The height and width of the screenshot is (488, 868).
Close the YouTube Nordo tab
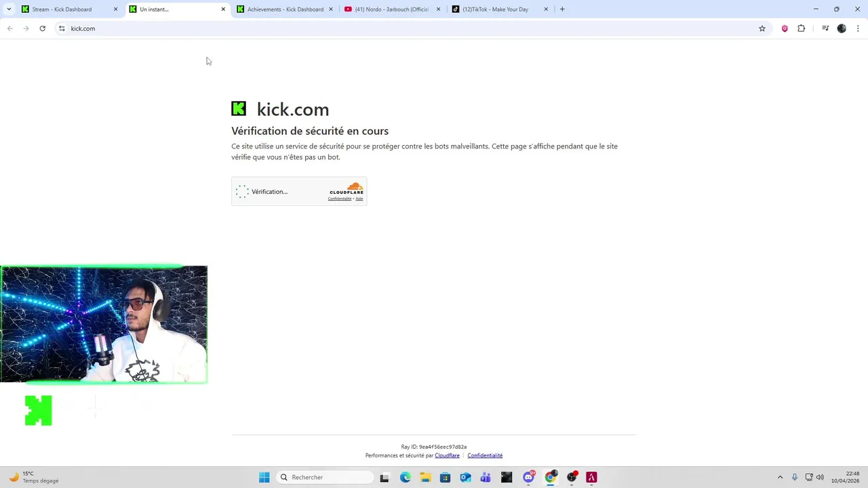[438, 9]
